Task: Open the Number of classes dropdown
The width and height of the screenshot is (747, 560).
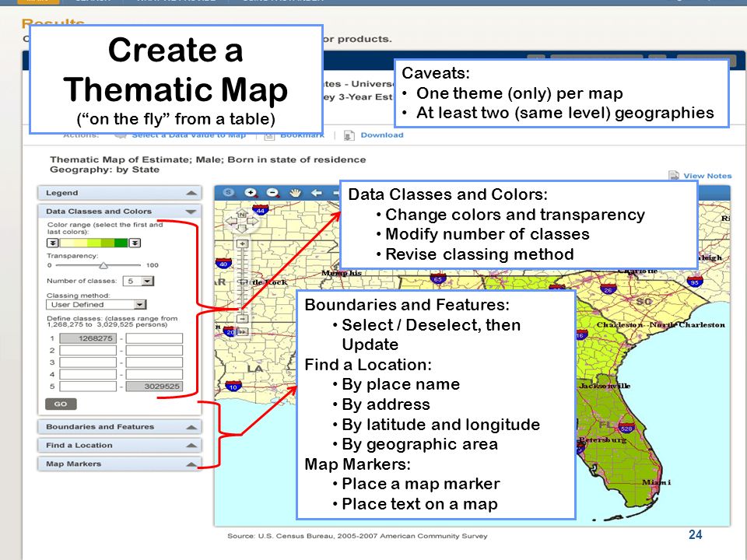Action: pos(148,281)
